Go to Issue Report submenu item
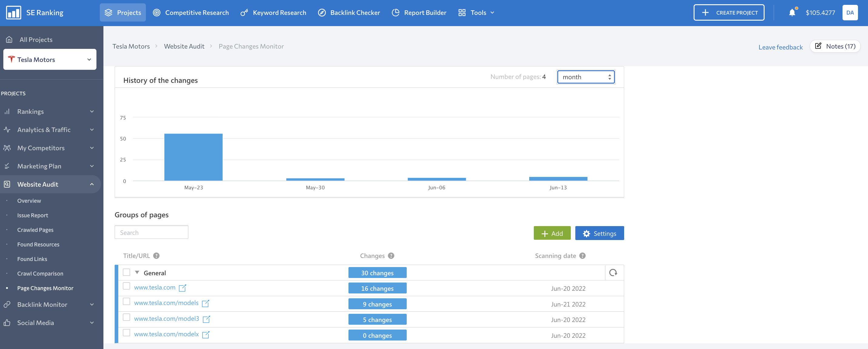This screenshot has width=868, height=349. (x=33, y=215)
